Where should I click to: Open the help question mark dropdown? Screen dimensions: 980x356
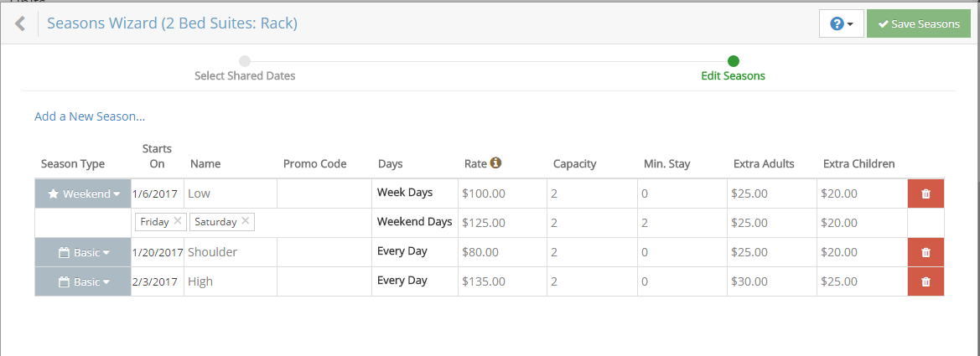pos(841,24)
